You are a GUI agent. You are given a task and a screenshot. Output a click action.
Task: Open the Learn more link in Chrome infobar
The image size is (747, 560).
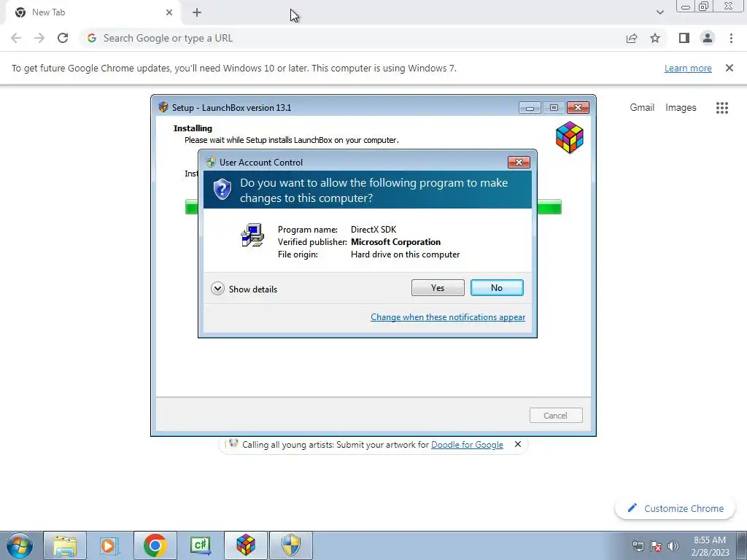tap(688, 68)
